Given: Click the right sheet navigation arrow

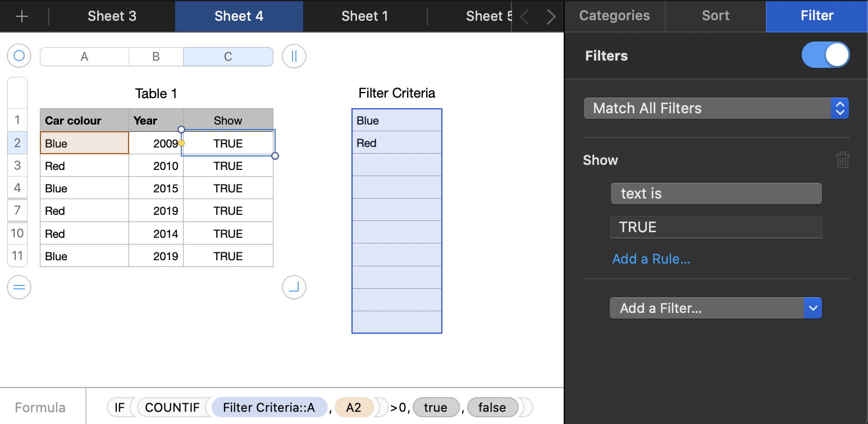Looking at the screenshot, I should (550, 16).
